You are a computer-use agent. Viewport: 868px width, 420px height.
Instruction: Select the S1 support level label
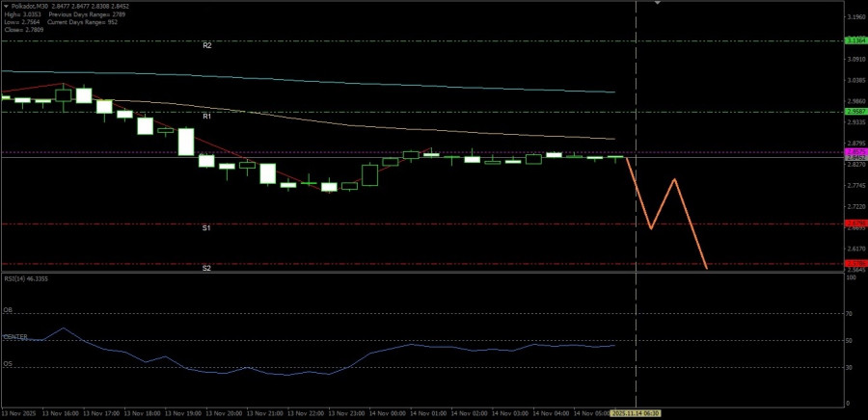pyautogui.click(x=206, y=227)
